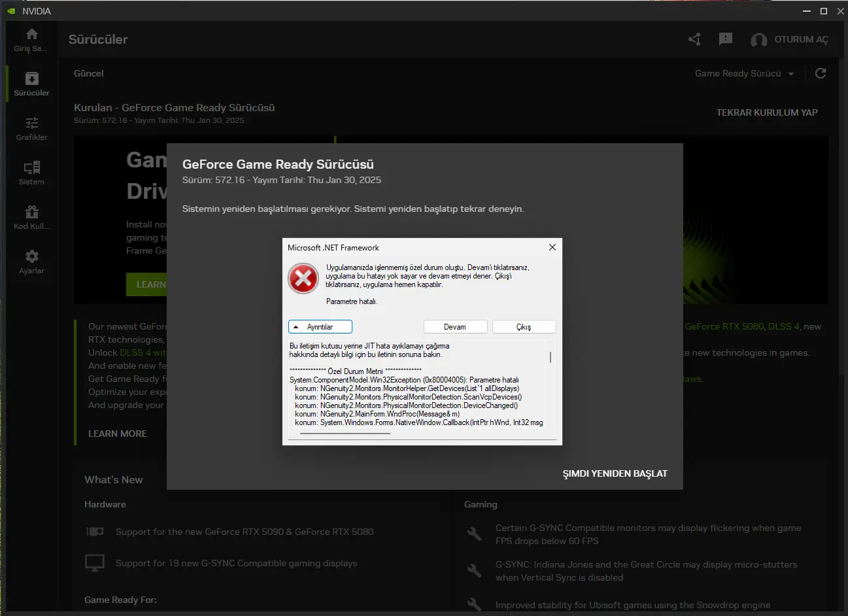This screenshot has width=848, height=616.
Task: Click the 'Sistemin yeniden başlatılması gerekiyor' message
Action: coord(353,209)
